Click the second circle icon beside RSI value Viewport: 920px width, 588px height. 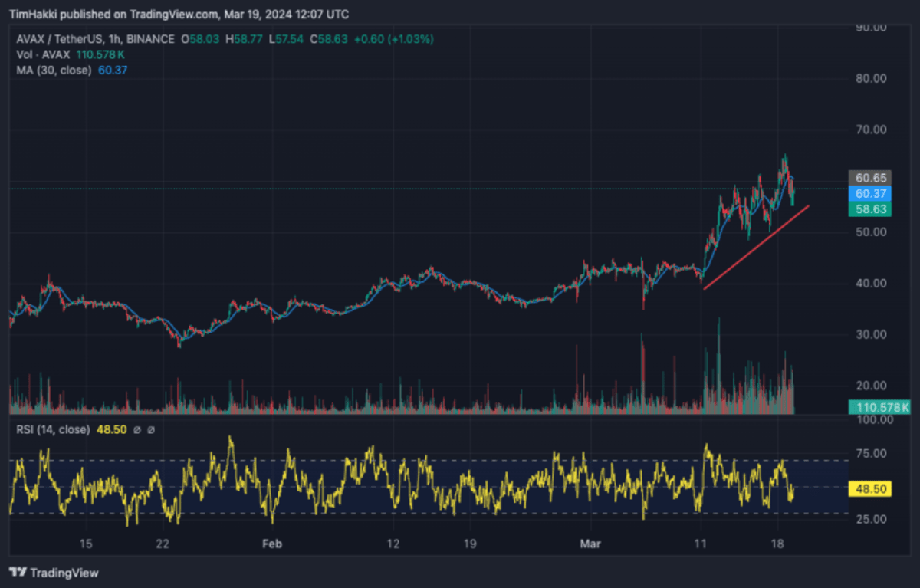pyautogui.click(x=150, y=430)
